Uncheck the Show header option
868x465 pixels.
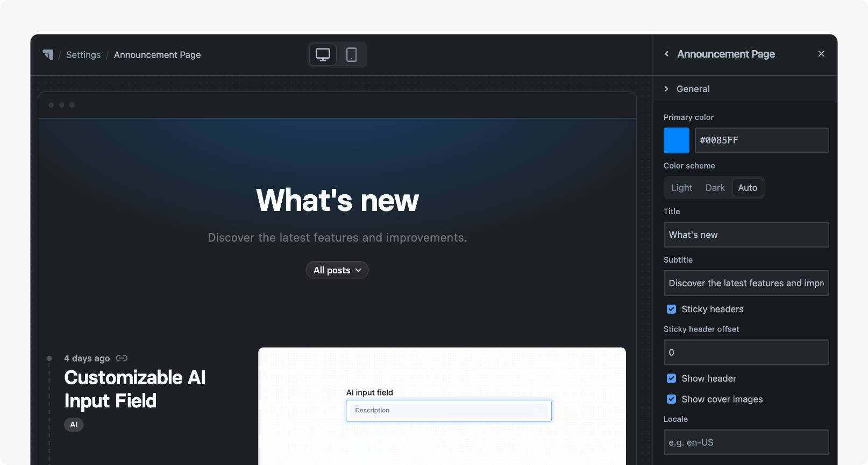671,378
